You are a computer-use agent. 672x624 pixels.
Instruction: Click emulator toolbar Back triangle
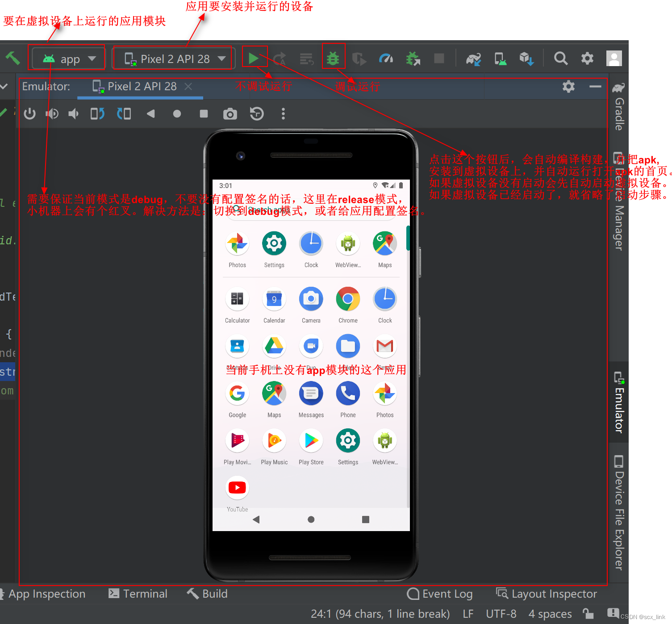(150, 114)
